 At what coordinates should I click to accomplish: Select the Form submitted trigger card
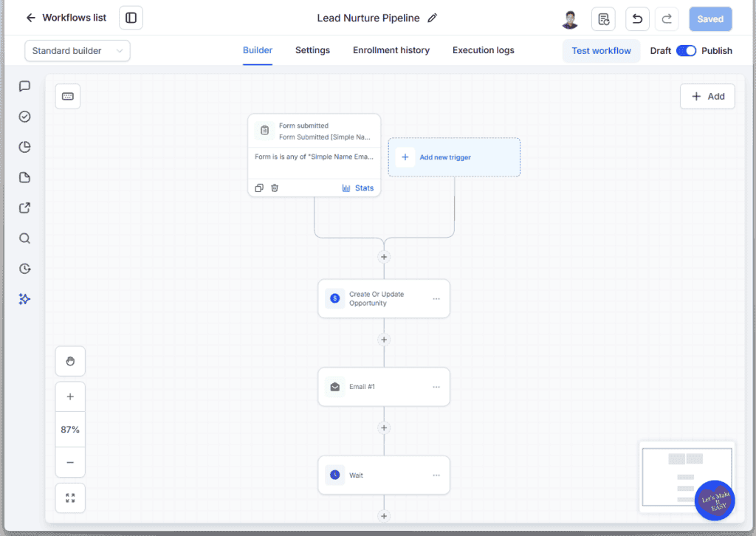coord(315,155)
